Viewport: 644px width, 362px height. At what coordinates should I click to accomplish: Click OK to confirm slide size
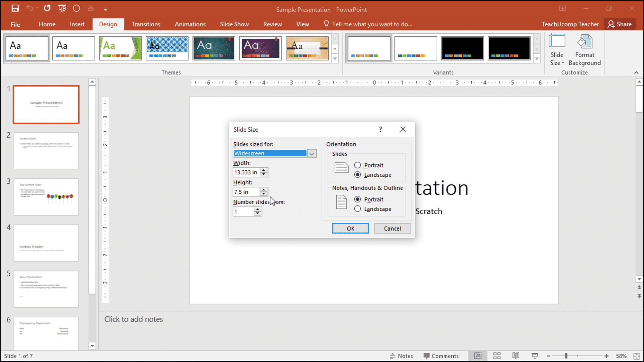350,228
